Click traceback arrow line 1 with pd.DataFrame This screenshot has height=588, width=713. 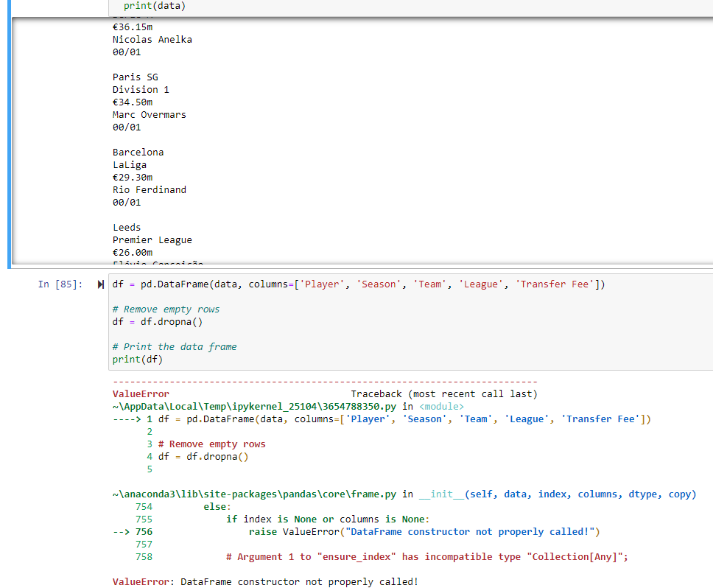pos(382,419)
